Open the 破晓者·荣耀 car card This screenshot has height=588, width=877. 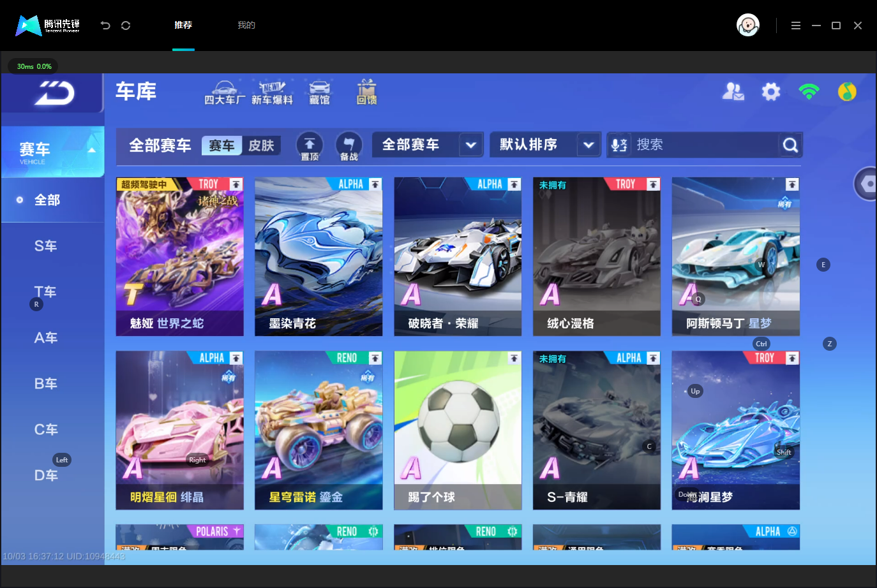pyautogui.click(x=458, y=257)
